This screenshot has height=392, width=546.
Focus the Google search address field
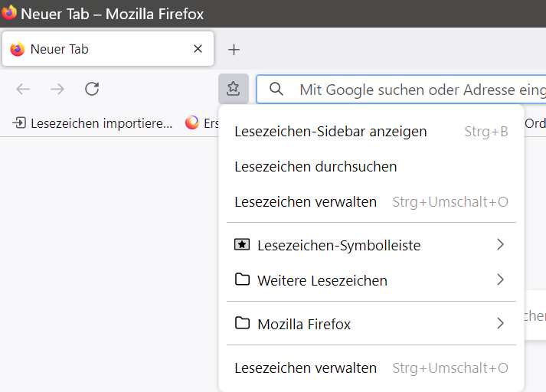(x=417, y=90)
